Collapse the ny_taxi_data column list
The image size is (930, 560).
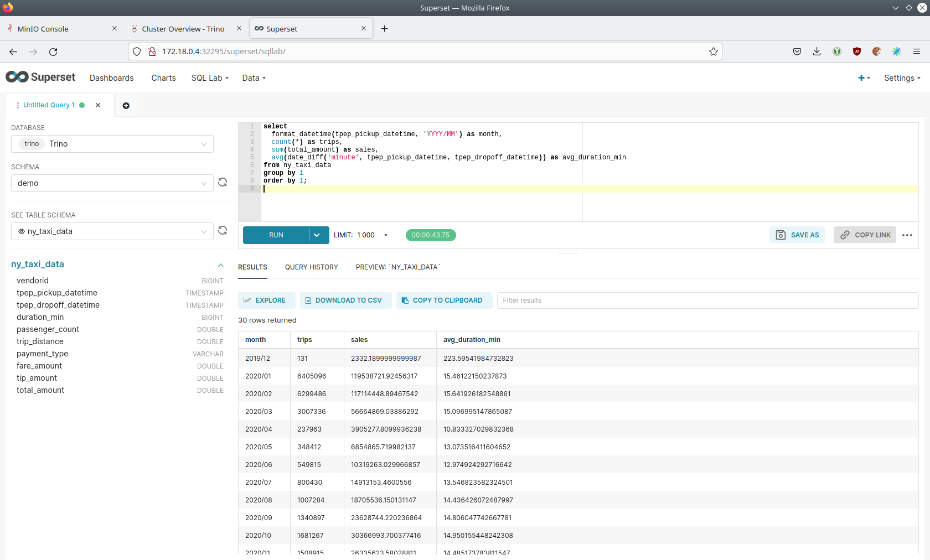click(x=220, y=265)
